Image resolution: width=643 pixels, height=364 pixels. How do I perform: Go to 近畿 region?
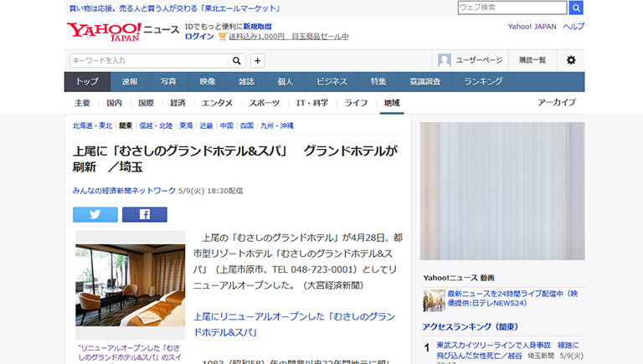coord(206,126)
